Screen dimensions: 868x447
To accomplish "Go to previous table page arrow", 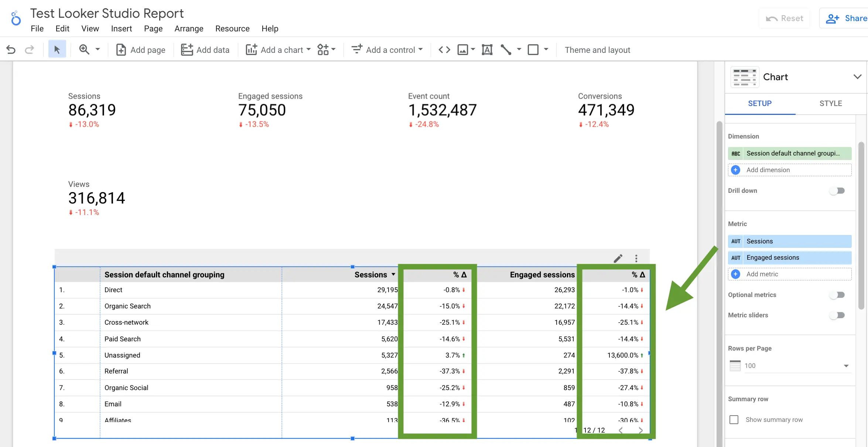I will tap(621, 430).
